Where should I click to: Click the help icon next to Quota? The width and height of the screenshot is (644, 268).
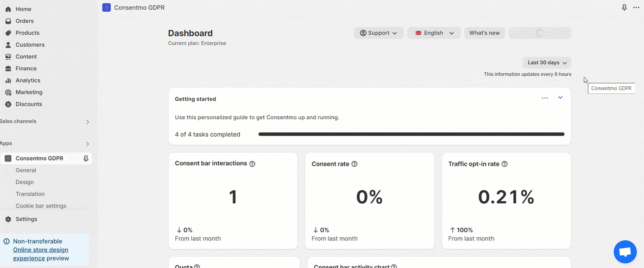pyautogui.click(x=197, y=266)
